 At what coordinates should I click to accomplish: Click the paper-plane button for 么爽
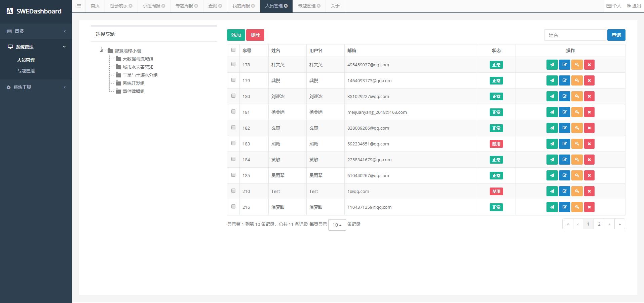point(552,128)
